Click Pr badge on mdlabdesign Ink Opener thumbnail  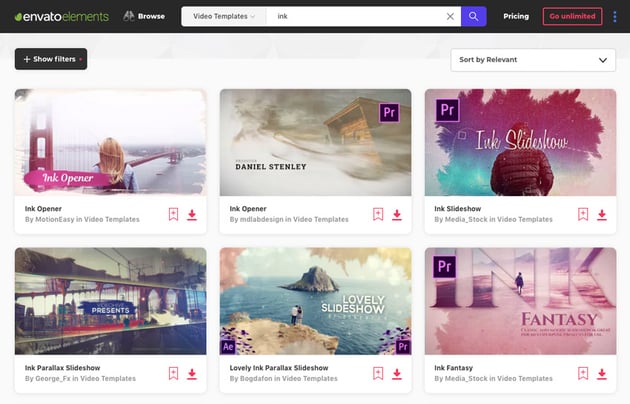(x=389, y=112)
